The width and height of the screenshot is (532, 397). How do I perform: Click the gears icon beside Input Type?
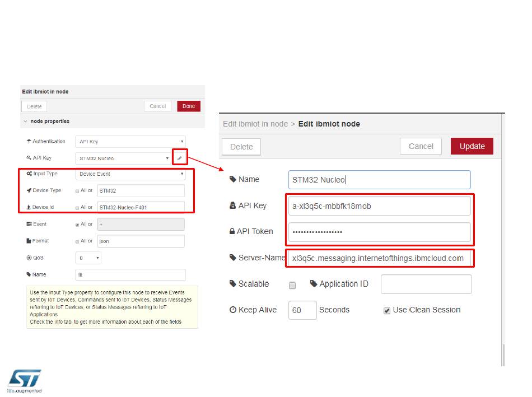29,174
